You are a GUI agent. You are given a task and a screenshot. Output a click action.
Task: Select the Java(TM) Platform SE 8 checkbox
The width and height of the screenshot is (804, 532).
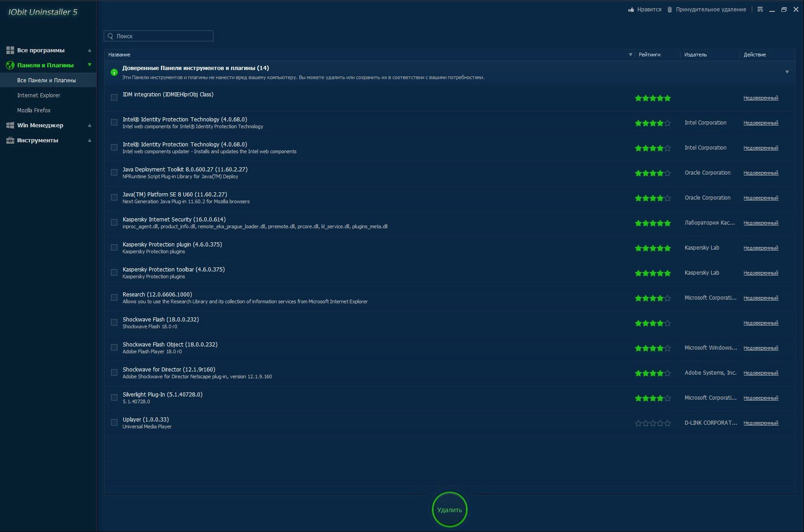pos(114,197)
